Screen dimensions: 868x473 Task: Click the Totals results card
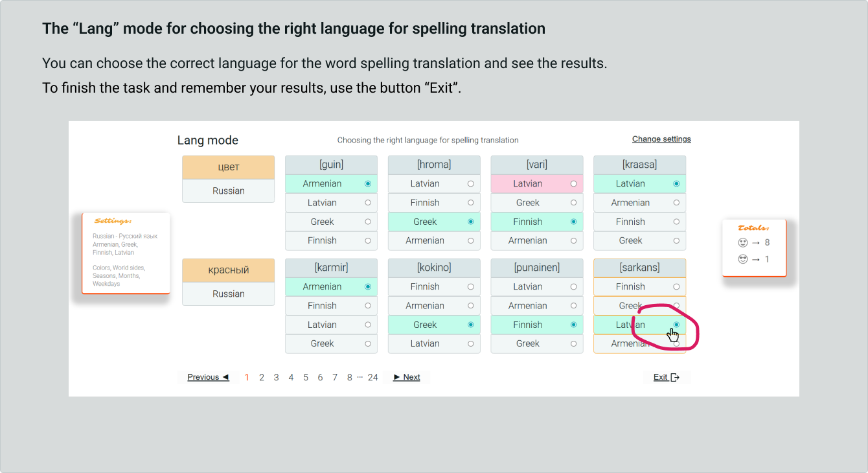pyautogui.click(x=754, y=248)
